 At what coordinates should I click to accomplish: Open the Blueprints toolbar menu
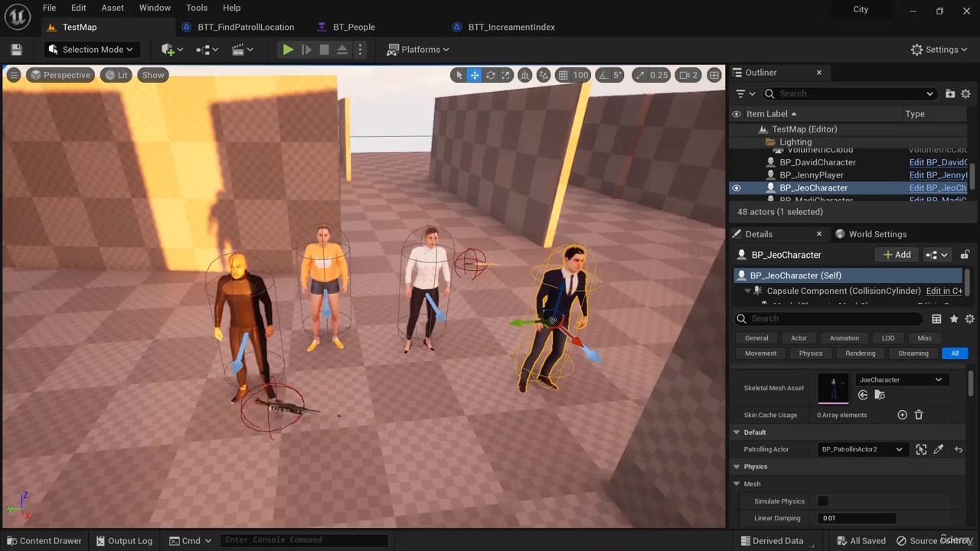[x=207, y=50]
